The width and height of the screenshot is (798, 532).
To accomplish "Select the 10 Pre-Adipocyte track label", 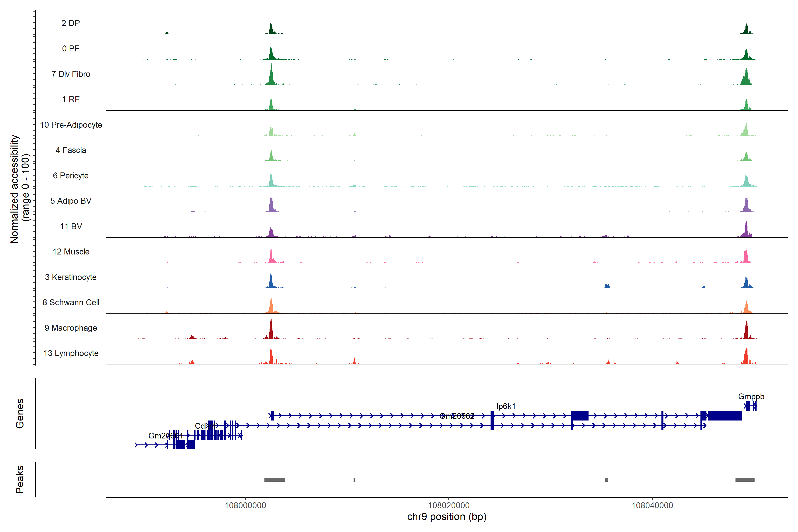I will (x=71, y=125).
